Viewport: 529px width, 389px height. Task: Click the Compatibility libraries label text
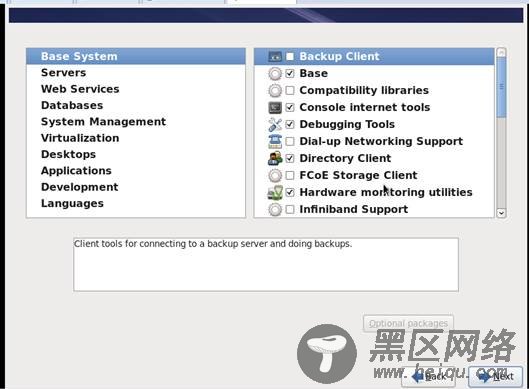[364, 90]
